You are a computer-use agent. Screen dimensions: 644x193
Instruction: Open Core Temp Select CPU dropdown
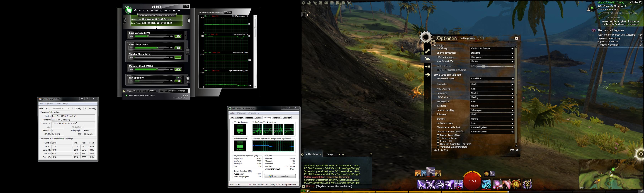61,109
